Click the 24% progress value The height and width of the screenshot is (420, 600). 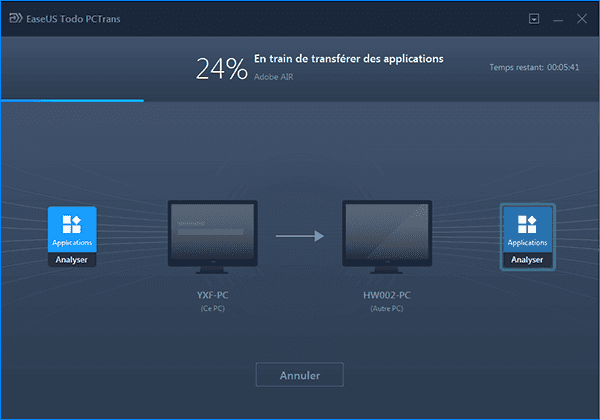[x=222, y=69]
